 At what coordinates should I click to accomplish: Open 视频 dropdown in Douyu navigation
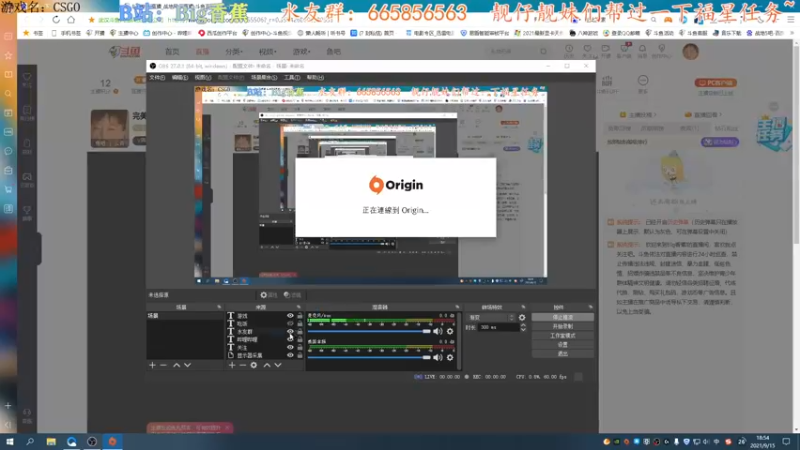click(x=267, y=52)
